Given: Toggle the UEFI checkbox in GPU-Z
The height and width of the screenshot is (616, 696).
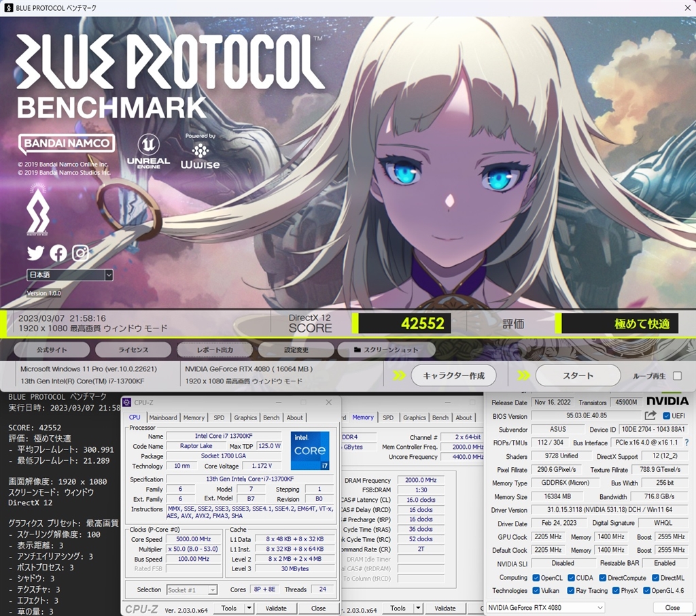Looking at the screenshot, I should pyautogui.click(x=666, y=416).
